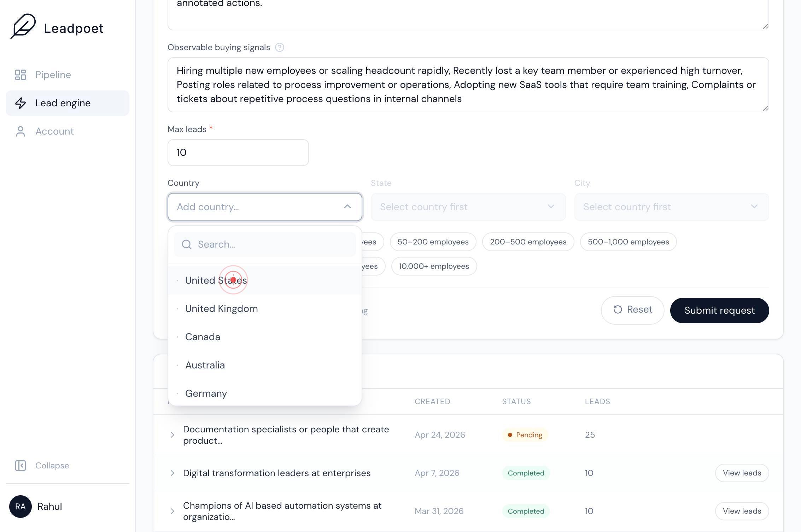This screenshot has width=801, height=532.
Task: Expand the Documentation specialists request row
Action: point(172,435)
